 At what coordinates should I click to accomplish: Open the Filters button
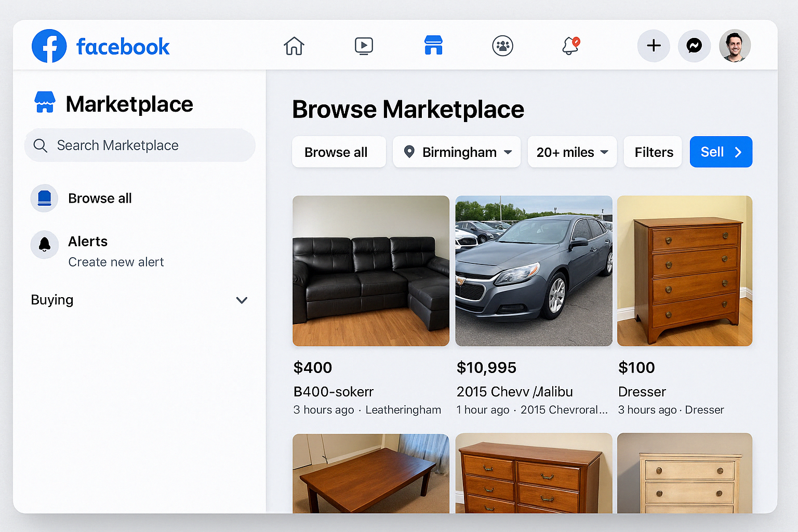(x=653, y=152)
